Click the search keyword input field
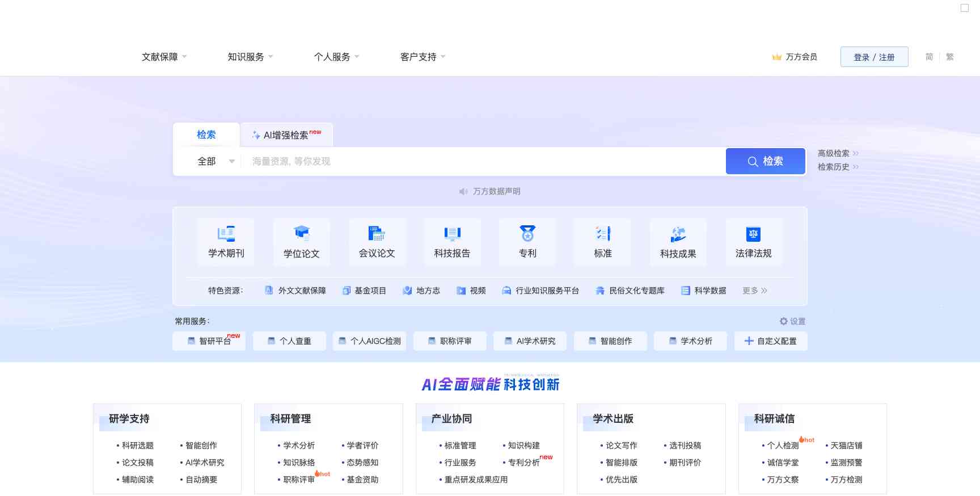Viewport: 980px width, 496px height. [x=482, y=162]
